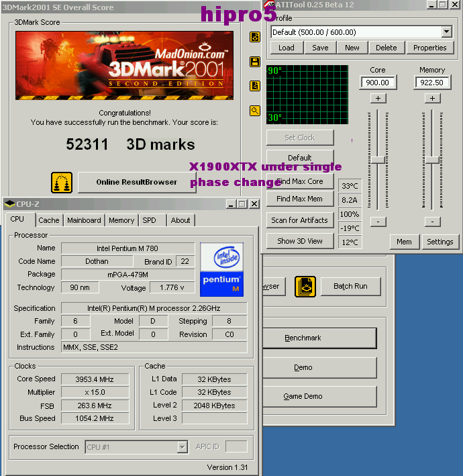
Task: Decrease Memory clock with the minus button
Action: click(x=432, y=222)
